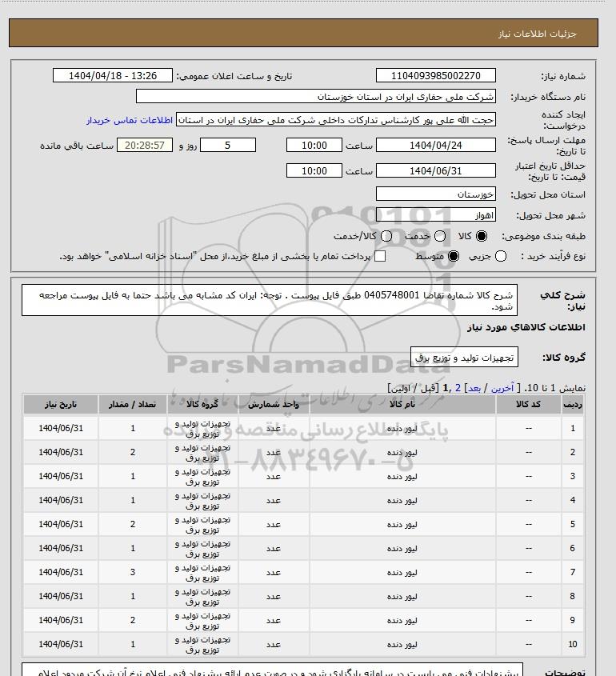Open the اطلاعات تماس خریدار link
Screen dimensions: 616x676
pos(130,120)
